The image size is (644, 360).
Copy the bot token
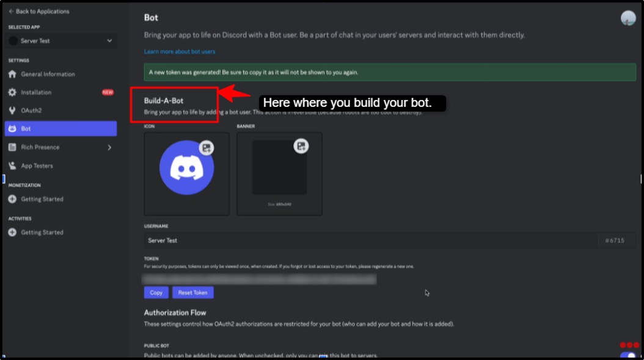156,292
